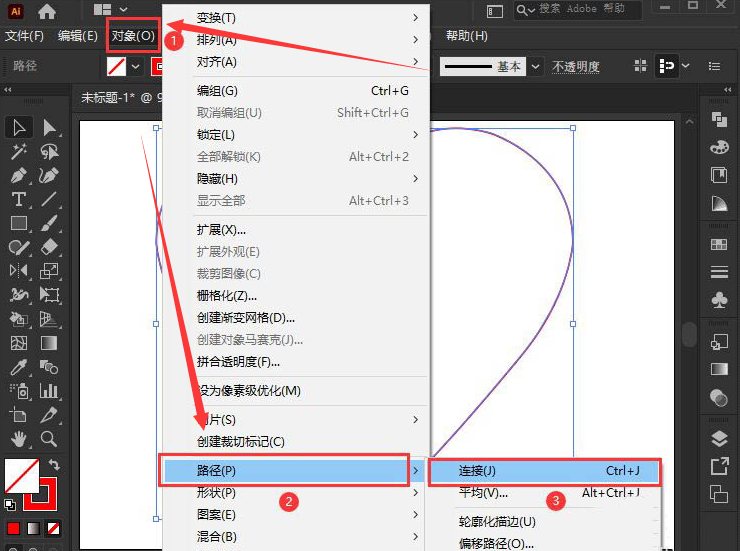
Task: Select the Line Segment tool
Action: coord(49,200)
